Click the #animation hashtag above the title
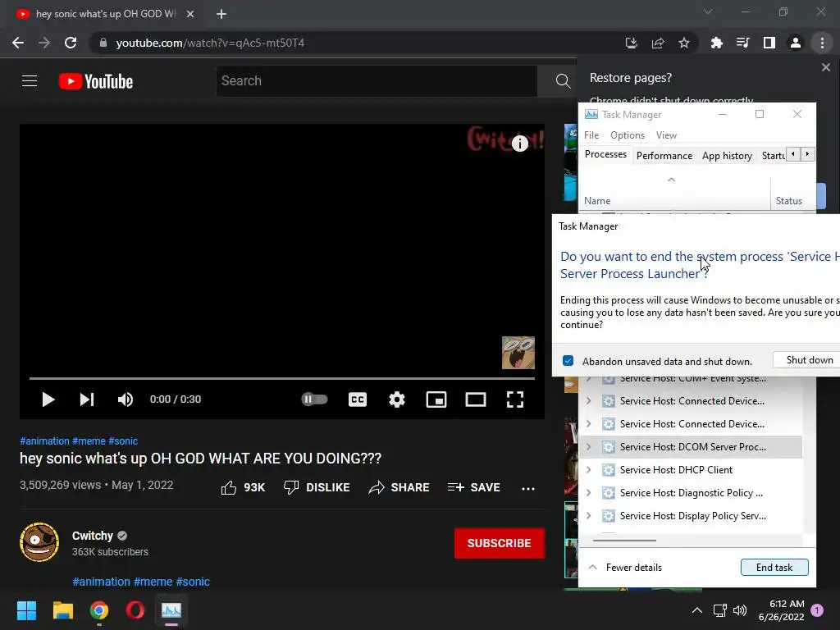Image resolution: width=840 pixels, height=630 pixels. [44, 441]
